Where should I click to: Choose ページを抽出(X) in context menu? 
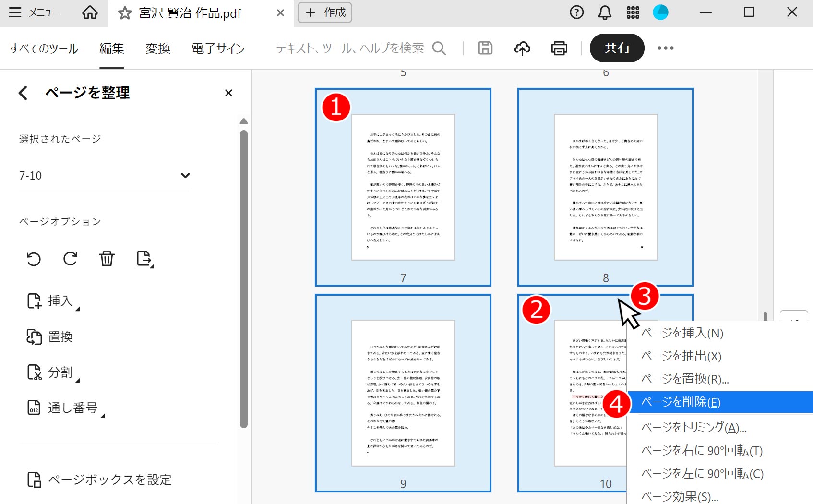click(x=681, y=356)
